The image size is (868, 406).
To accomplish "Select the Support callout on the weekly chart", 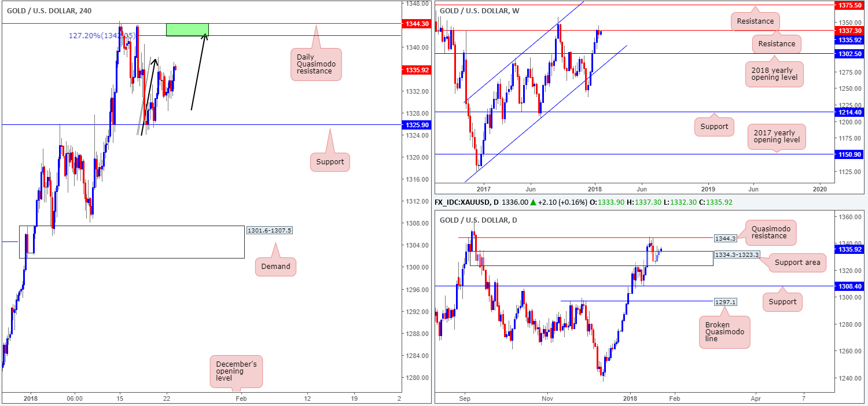I will point(713,127).
